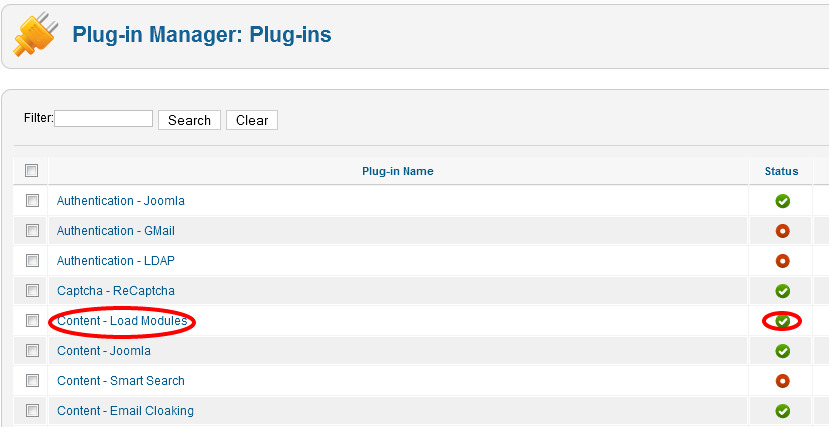The width and height of the screenshot is (829, 427).
Task: Tick the Content - Smart Search checkbox
Action: coord(32,380)
